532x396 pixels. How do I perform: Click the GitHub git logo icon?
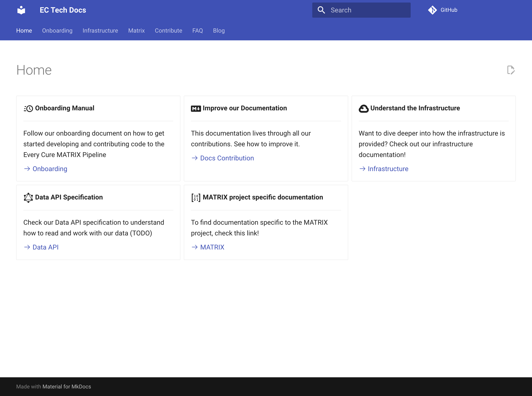pyautogui.click(x=432, y=10)
